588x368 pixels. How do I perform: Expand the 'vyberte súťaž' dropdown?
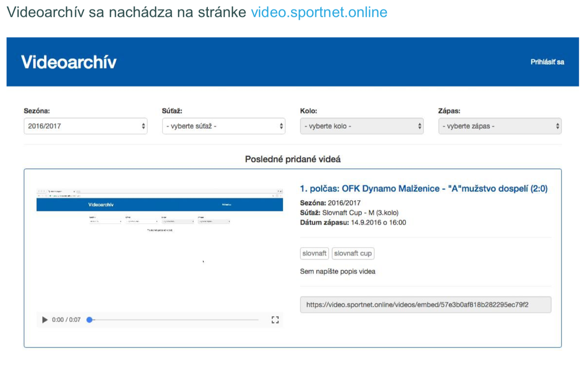pos(224,126)
